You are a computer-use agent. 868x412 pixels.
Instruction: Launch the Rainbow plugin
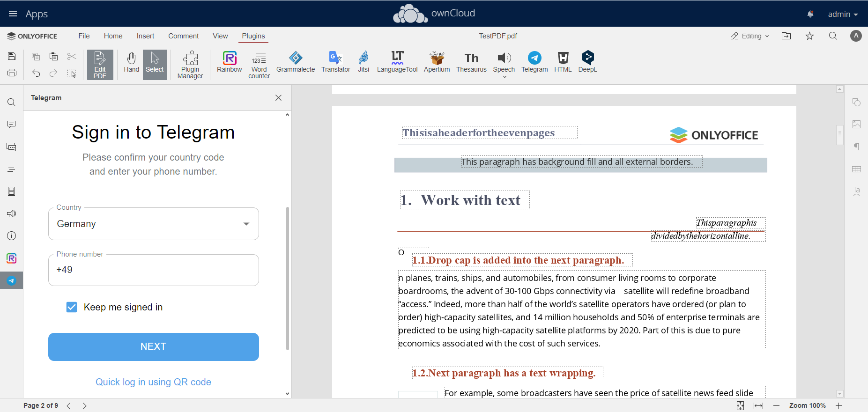pos(230,62)
